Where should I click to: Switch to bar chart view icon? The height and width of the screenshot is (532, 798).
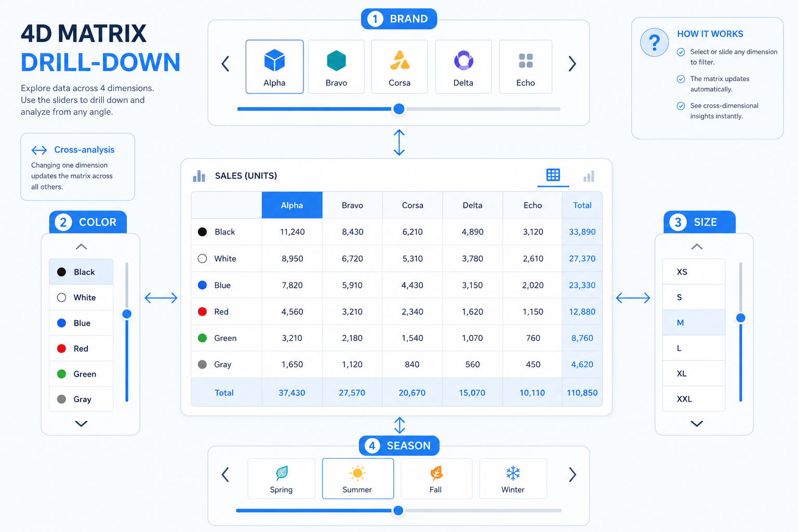[589, 176]
